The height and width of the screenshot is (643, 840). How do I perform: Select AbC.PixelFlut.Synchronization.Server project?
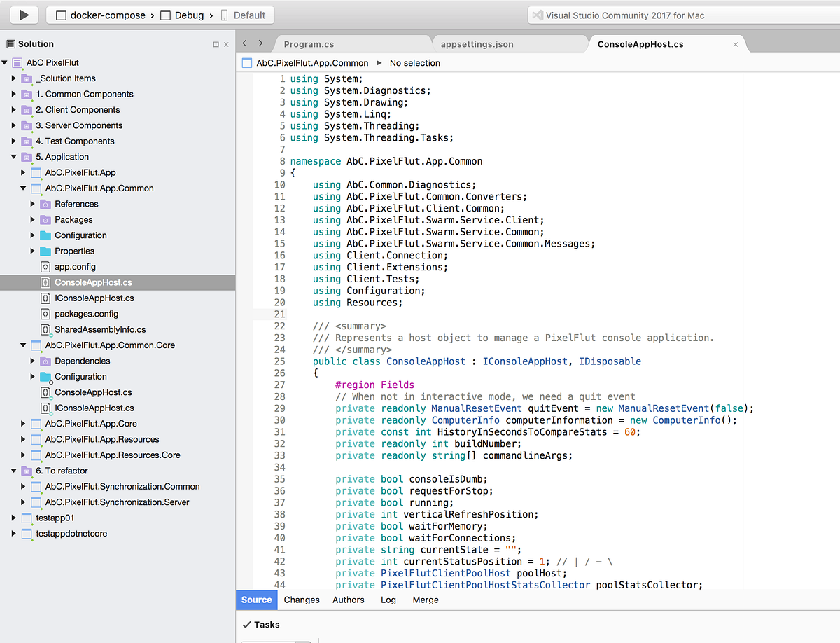pos(117,502)
